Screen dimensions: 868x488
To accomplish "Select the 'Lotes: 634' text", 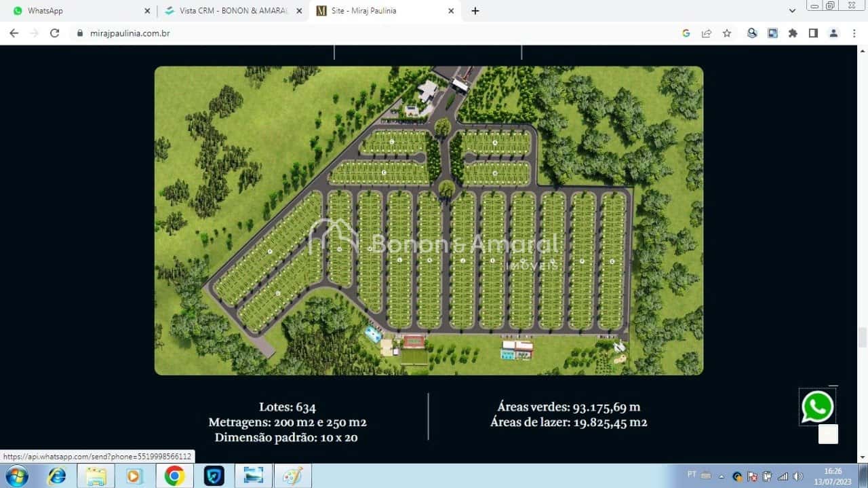I will (288, 407).
